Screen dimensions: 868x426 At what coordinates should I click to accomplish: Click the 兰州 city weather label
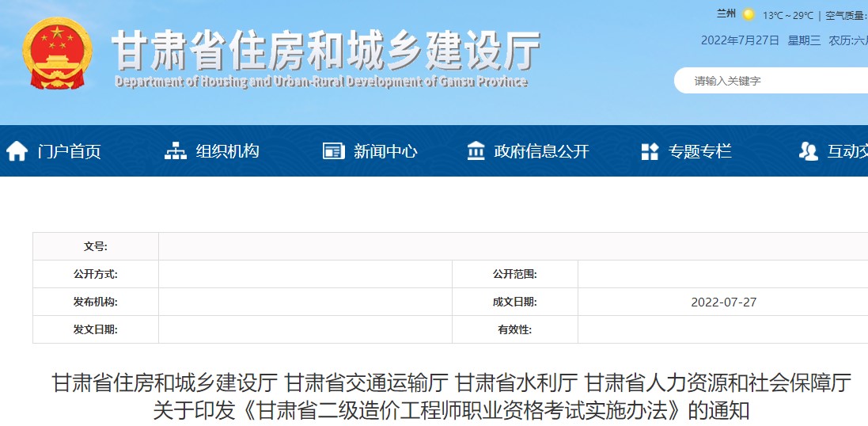tap(726, 13)
